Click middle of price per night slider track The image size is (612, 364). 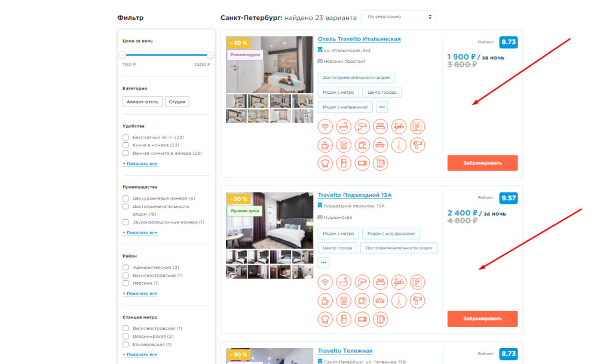click(167, 55)
